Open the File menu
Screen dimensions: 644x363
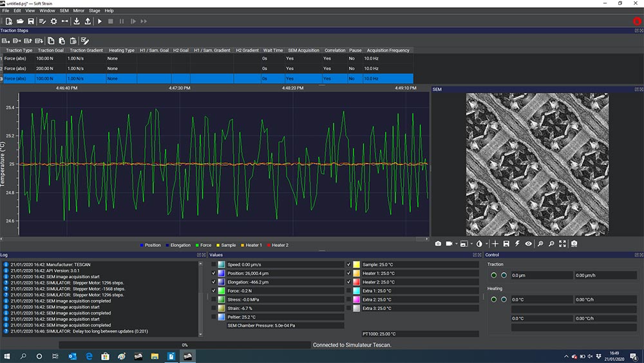click(x=5, y=11)
